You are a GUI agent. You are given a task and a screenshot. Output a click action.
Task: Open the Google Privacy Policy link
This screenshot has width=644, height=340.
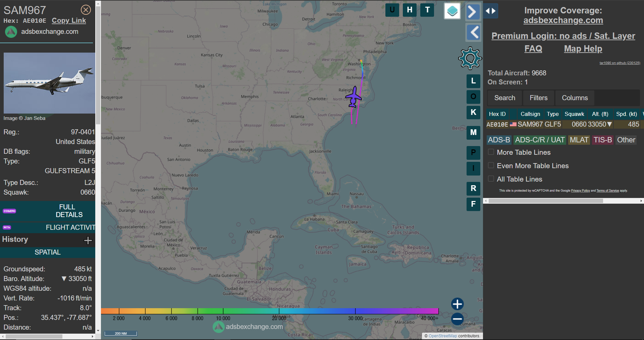[580, 191]
